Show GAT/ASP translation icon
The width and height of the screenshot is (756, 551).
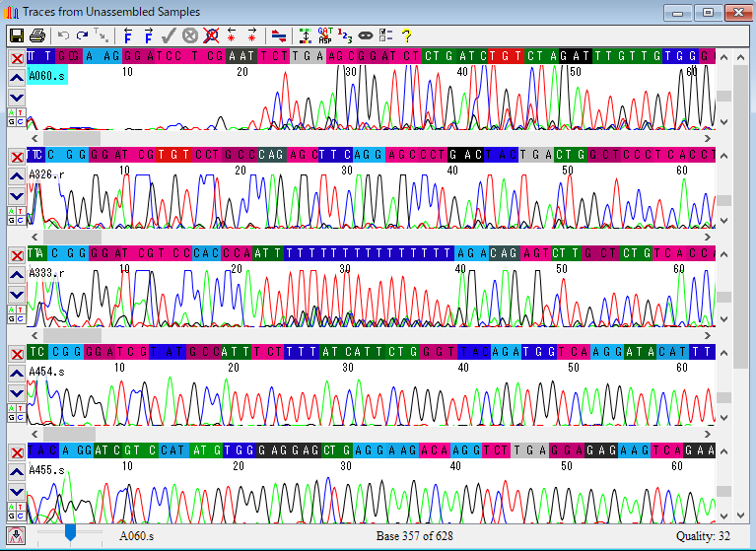(x=325, y=35)
